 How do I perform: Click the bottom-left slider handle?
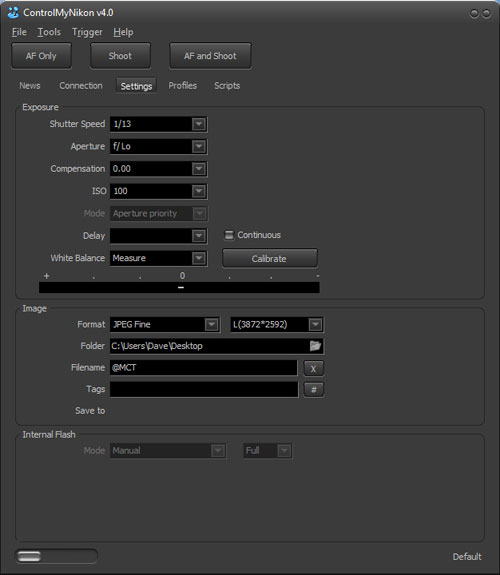[x=29, y=556]
